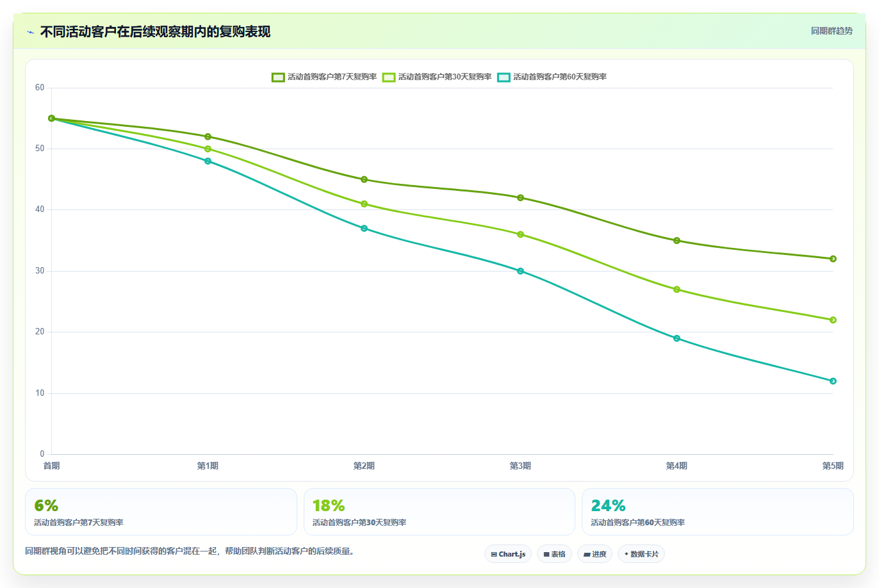Viewport: 879px width, 588px height.
Task: Click the 7-day series point at 第1期
Action: [208, 136]
